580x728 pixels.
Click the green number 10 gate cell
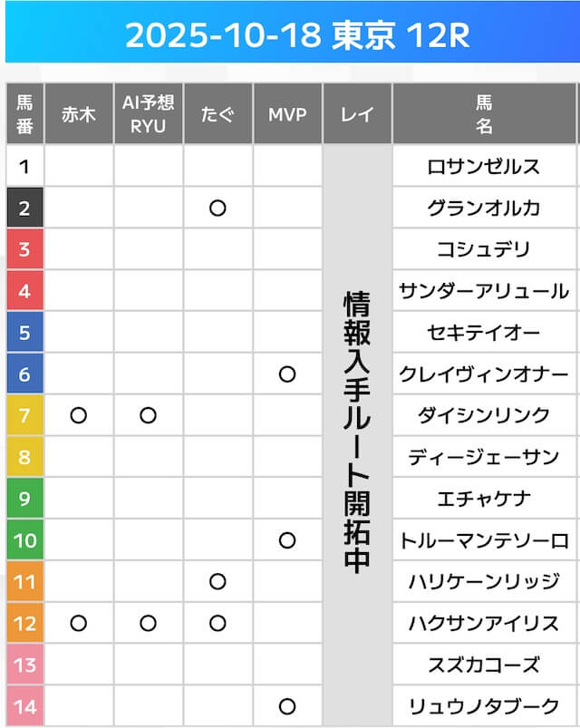24,540
